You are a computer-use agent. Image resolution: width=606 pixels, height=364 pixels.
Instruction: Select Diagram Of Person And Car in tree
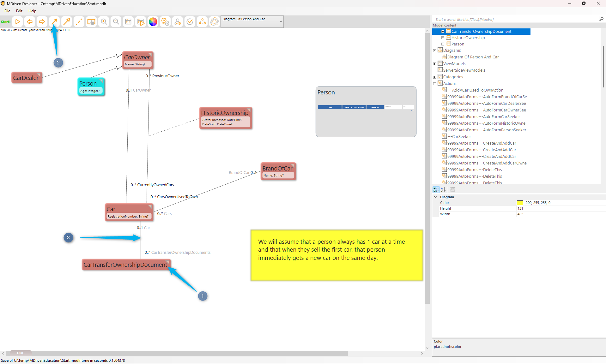[x=473, y=57]
